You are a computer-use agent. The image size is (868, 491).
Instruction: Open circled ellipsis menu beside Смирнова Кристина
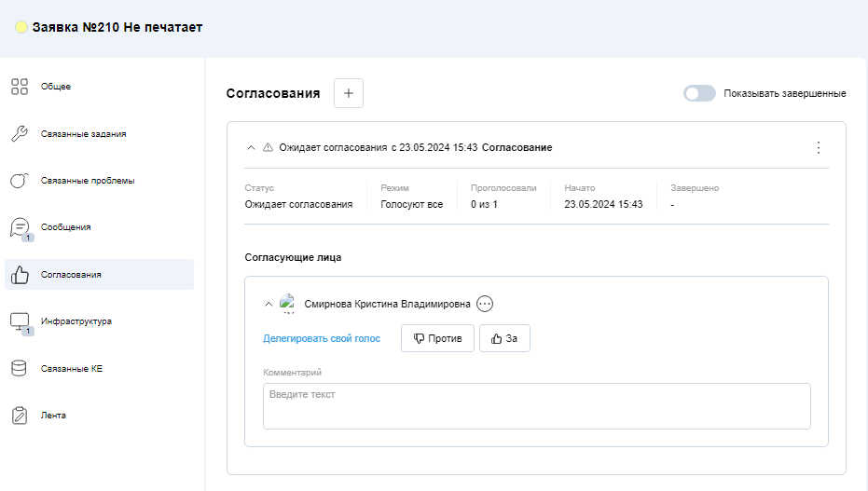click(485, 304)
